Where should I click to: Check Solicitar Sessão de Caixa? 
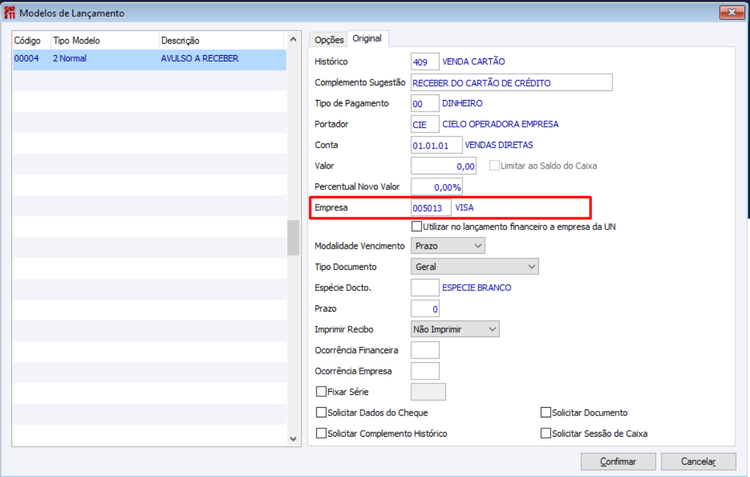[546, 433]
